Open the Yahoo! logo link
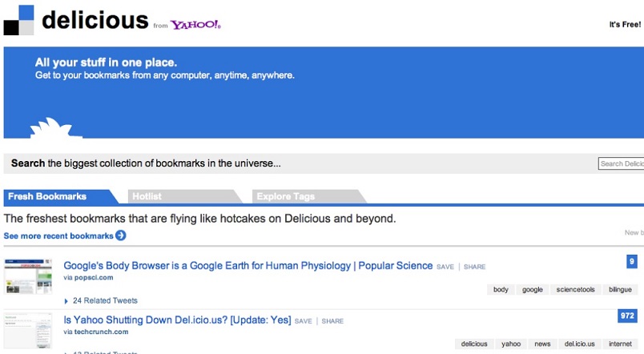Image resolution: width=644 pixels, height=354 pixels. 196,25
